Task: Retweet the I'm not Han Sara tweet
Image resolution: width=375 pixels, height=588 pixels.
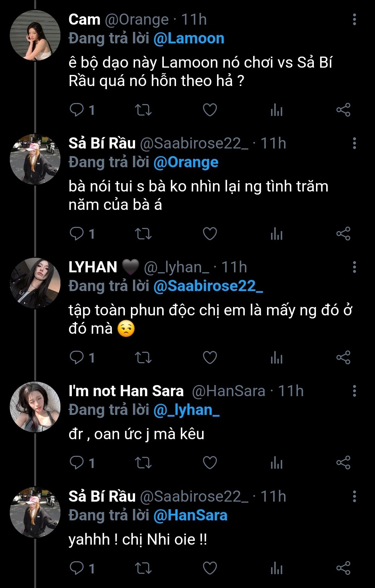Action: pos(143,463)
